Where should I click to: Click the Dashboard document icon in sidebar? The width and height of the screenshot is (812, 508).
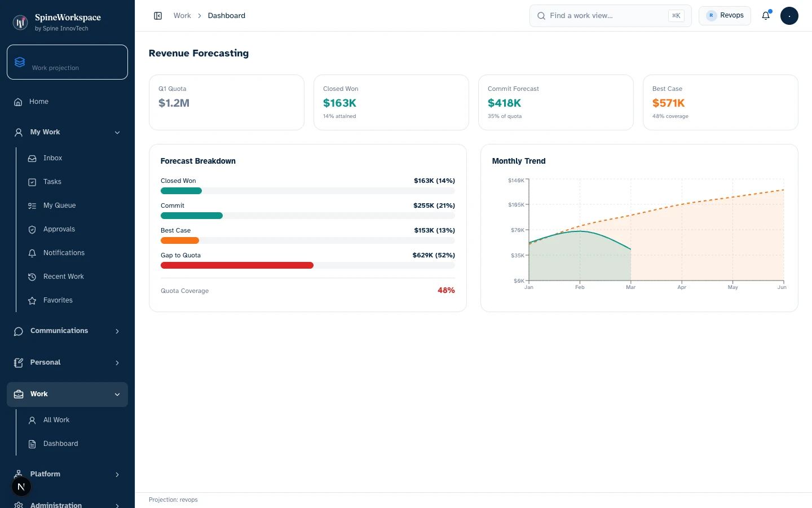pyautogui.click(x=32, y=444)
